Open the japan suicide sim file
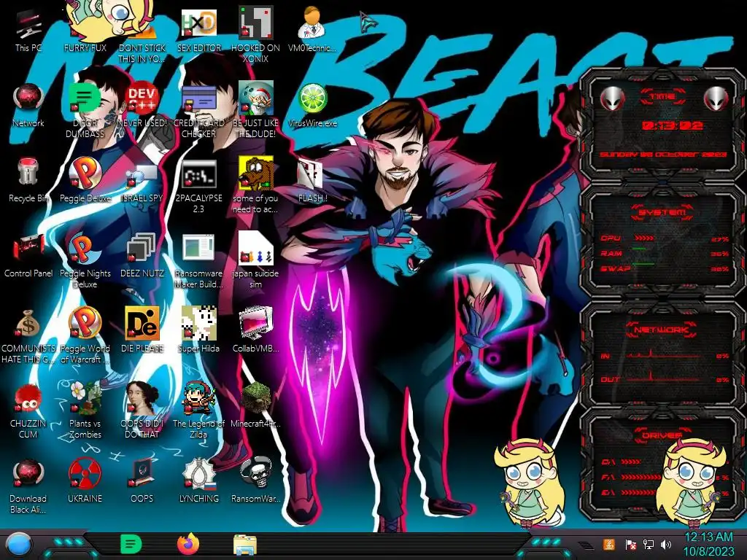Viewport: 747px width, 560px height. pyautogui.click(x=256, y=261)
